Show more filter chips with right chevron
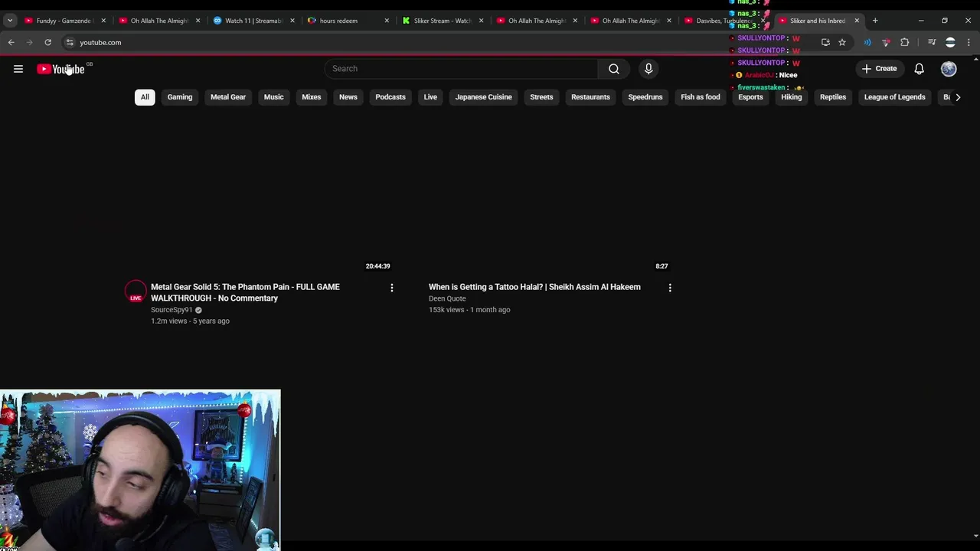This screenshot has height=551, width=980. [958, 97]
